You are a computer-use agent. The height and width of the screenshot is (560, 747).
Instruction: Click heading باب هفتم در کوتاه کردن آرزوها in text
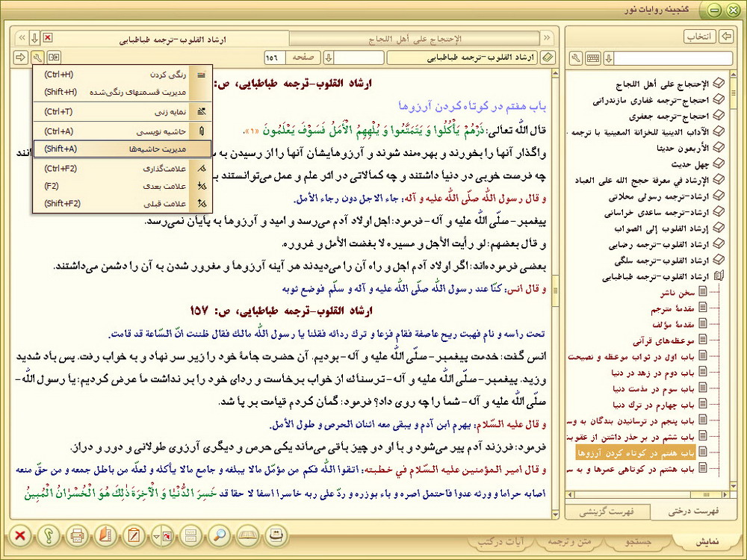[x=472, y=107]
